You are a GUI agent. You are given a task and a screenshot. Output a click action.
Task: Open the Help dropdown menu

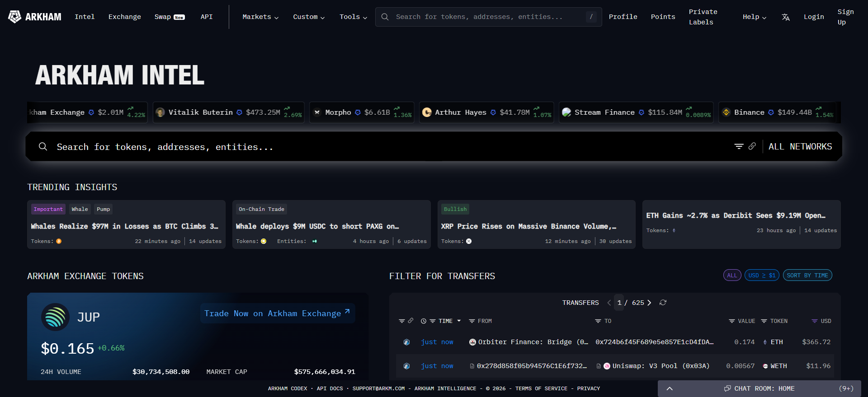[755, 17]
